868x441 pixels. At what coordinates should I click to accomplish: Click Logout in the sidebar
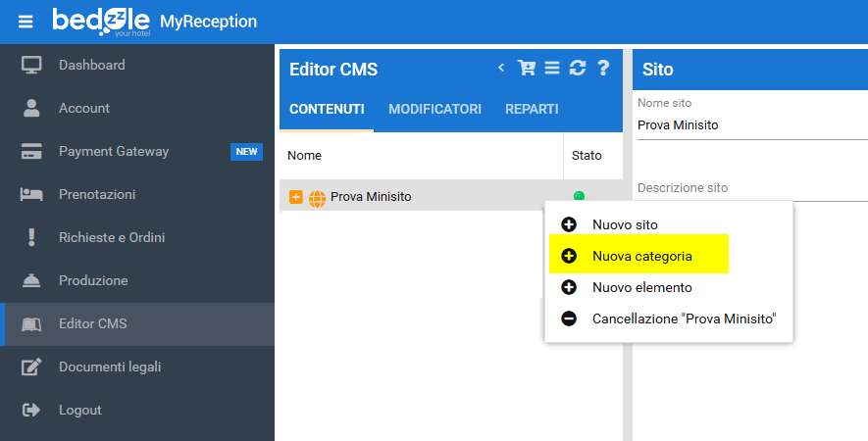[x=79, y=410]
